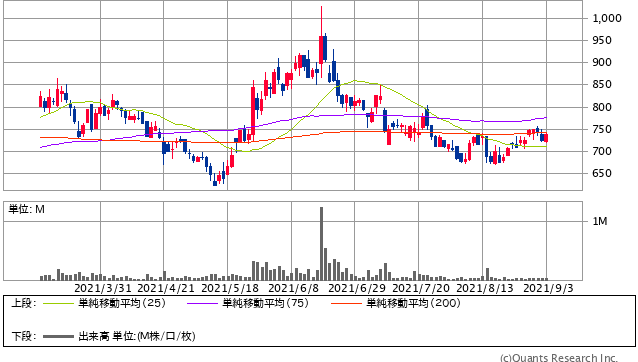Click the orange line legend swatch for 200-day average

[346, 303]
